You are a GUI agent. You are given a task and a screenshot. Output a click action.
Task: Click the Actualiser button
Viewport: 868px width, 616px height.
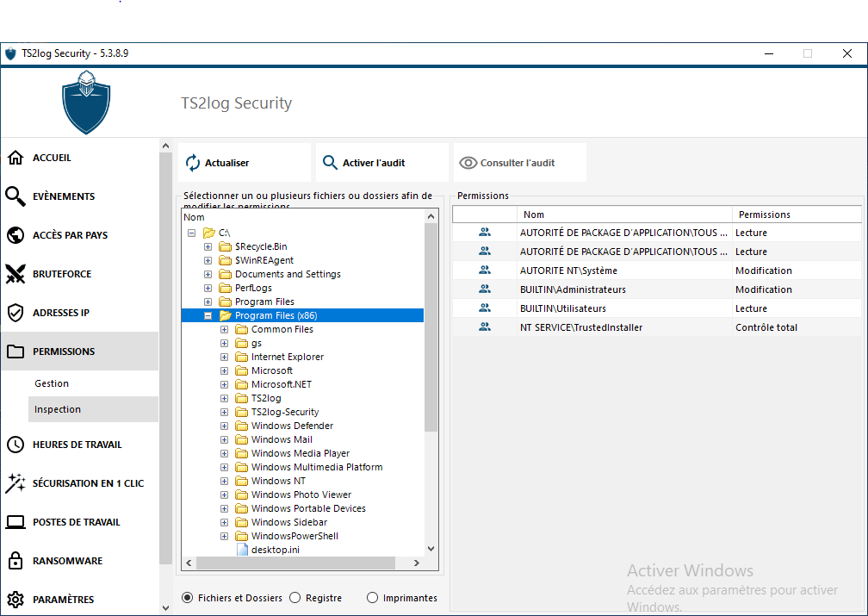(245, 162)
